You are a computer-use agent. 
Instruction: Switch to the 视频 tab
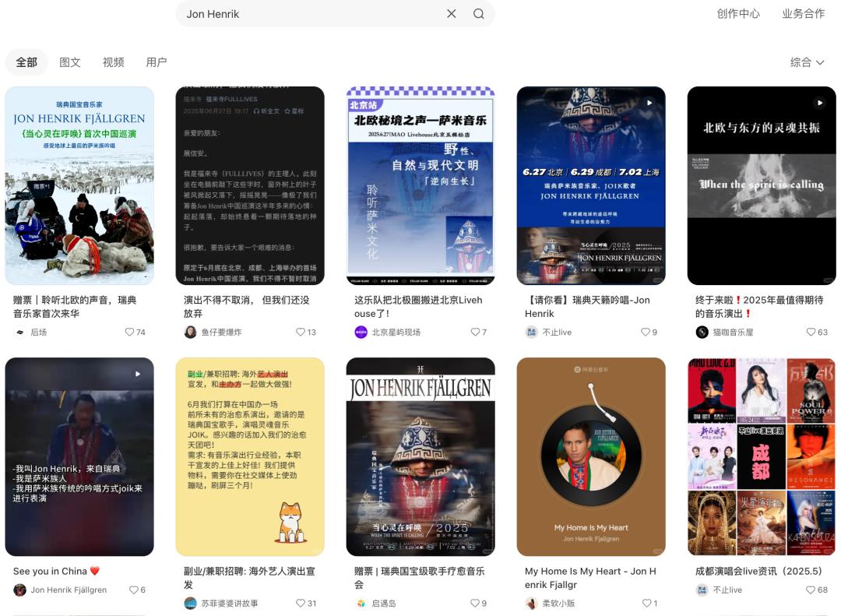click(x=113, y=62)
